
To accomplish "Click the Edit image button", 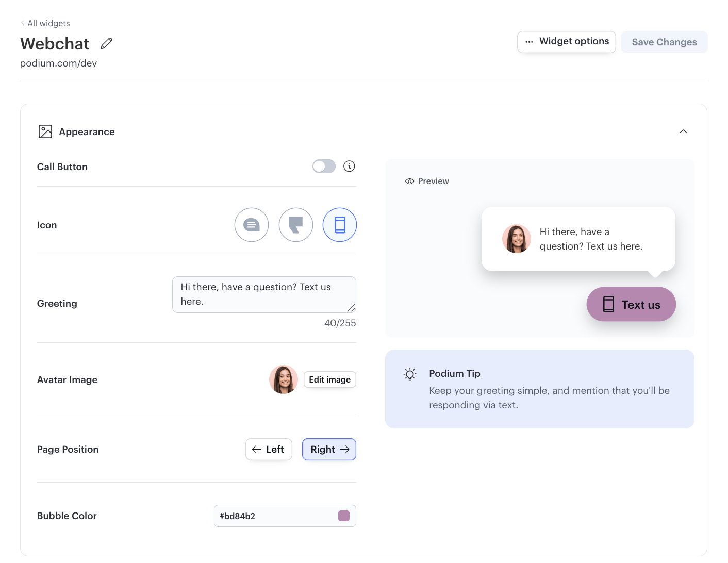I will (x=329, y=379).
